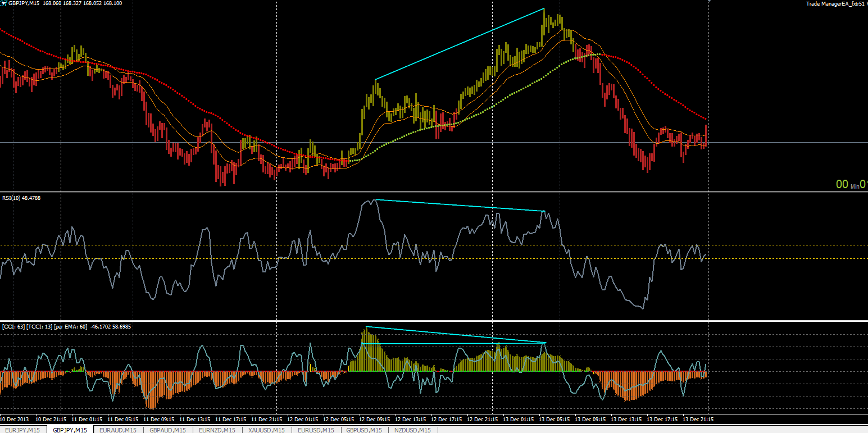This screenshot has width=868, height=433.
Task: Click the 11 Dec 09:15 time label
Action: coord(160,419)
